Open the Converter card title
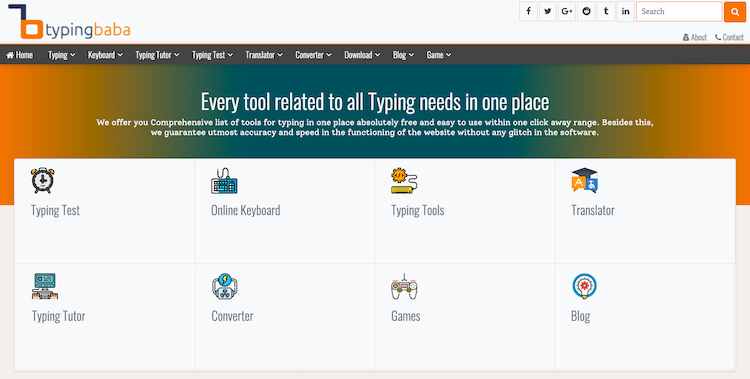 pyautogui.click(x=232, y=316)
